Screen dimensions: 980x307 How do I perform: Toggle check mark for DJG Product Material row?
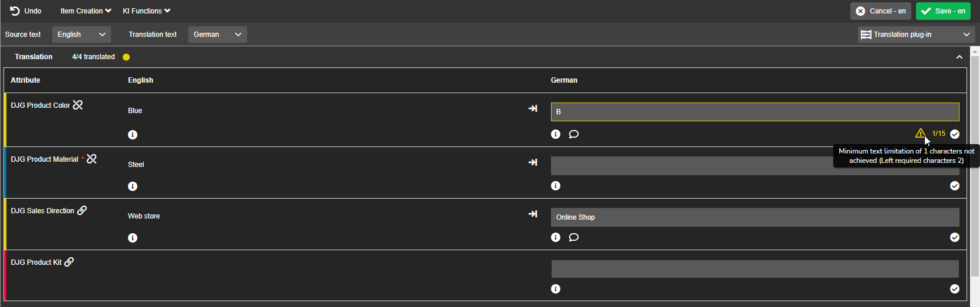[x=955, y=186]
